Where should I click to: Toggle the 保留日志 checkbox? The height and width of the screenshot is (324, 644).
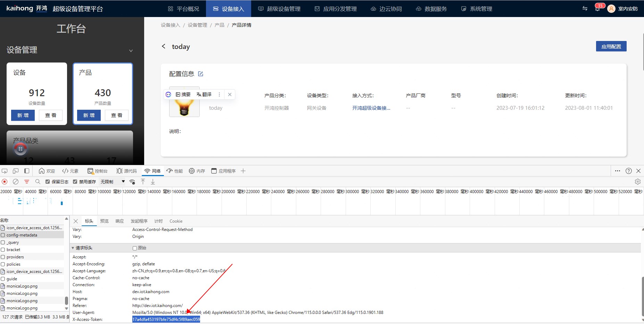[x=48, y=182]
